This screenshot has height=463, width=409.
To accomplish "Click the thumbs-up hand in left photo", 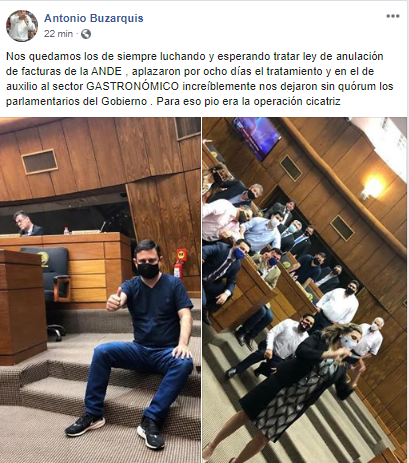I will coord(115,299).
